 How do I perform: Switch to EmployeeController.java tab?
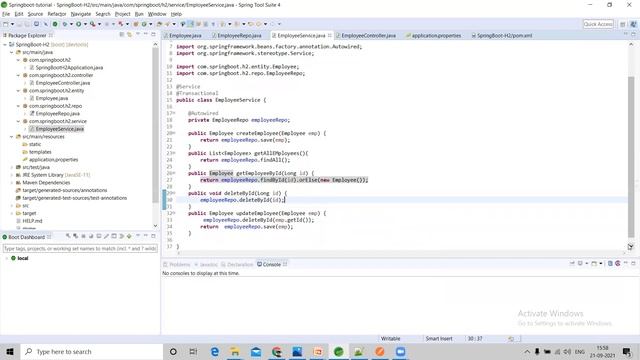tap(366, 36)
